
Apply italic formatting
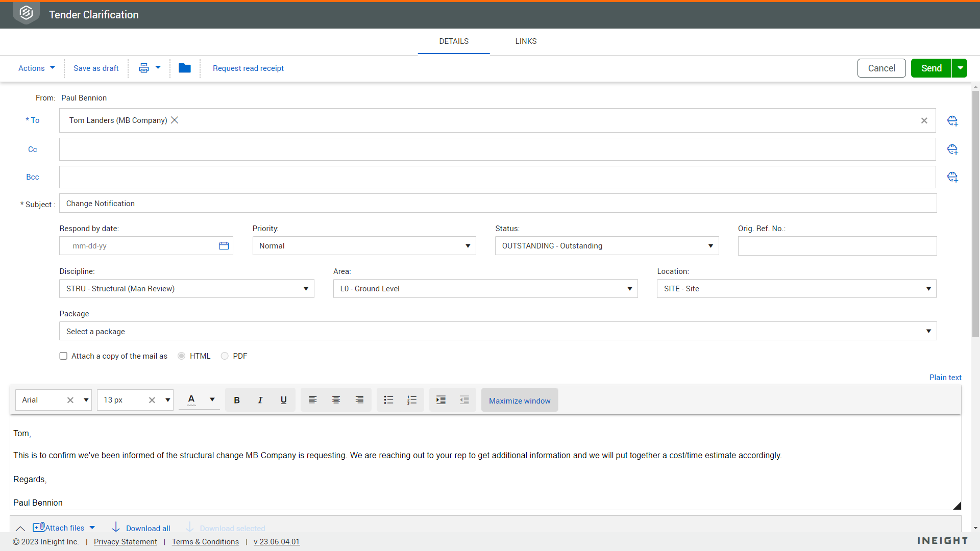(260, 400)
